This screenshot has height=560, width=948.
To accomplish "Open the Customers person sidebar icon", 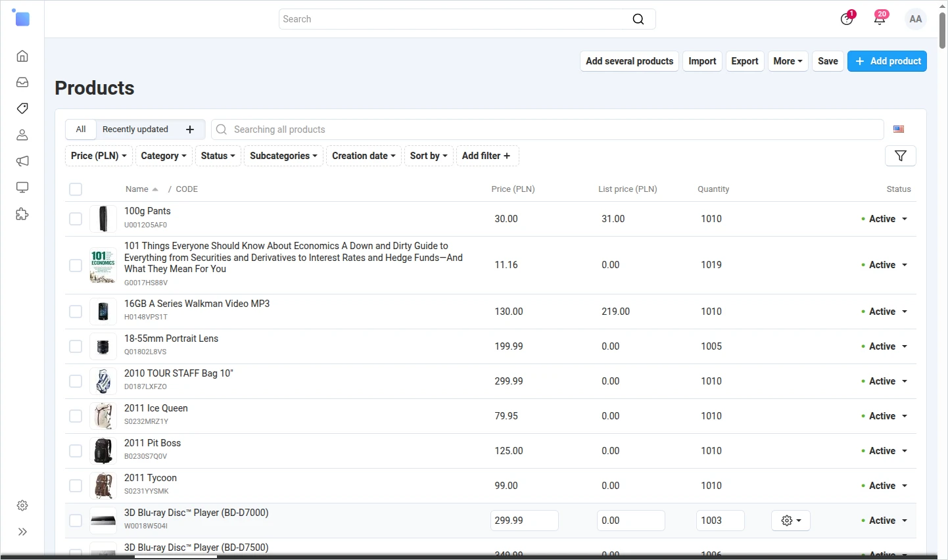I will coord(22,135).
